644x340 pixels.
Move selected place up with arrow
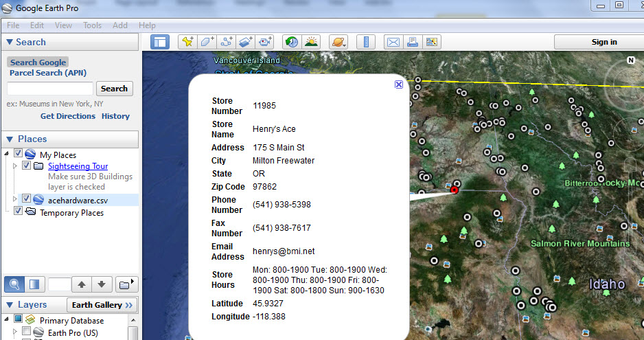(x=82, y=284)
